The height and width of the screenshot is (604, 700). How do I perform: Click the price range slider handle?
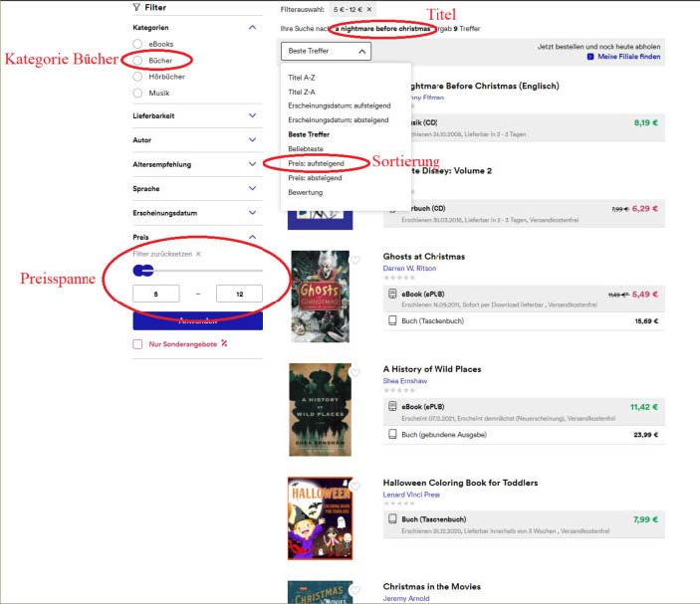coord(146,271)
